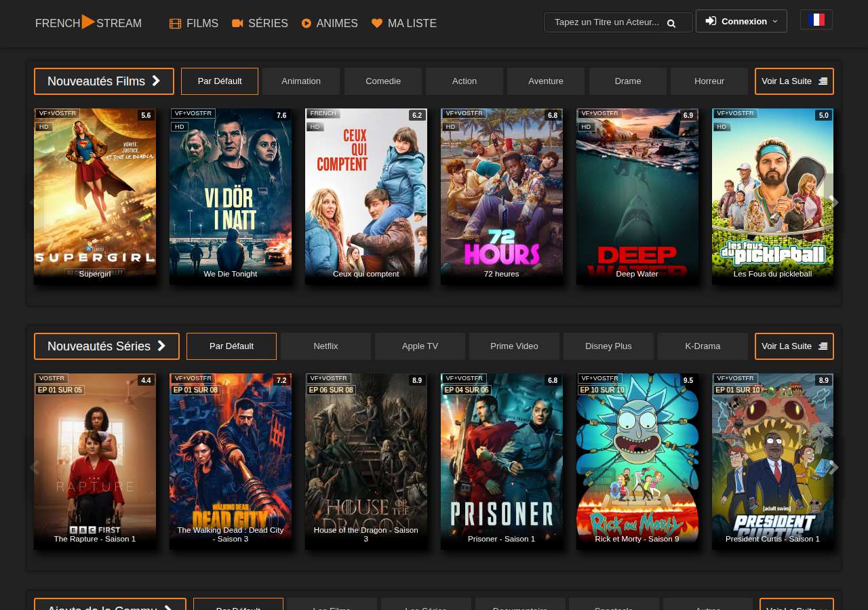Open the Deep Water movie poster
The image size is (868, 610).
(x=637, y=196)
